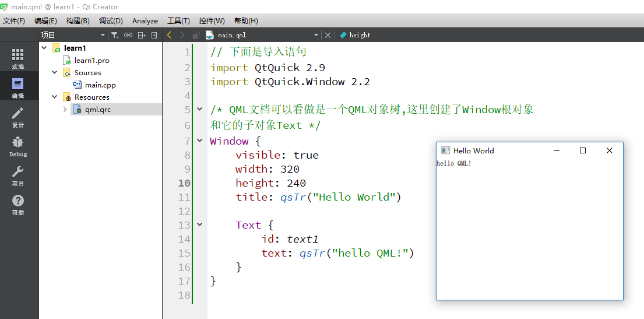Image resolution: width=644 pixels, height=319 pixels.
Task: Select the learn1 project root
Action: pos(75,48)
